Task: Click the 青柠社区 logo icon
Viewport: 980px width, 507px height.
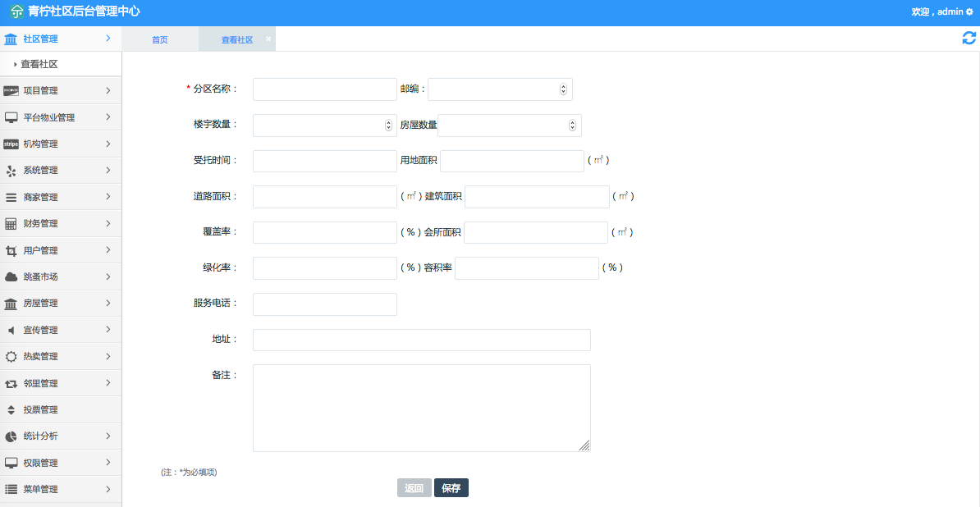Action: click(x=17, y=11)
